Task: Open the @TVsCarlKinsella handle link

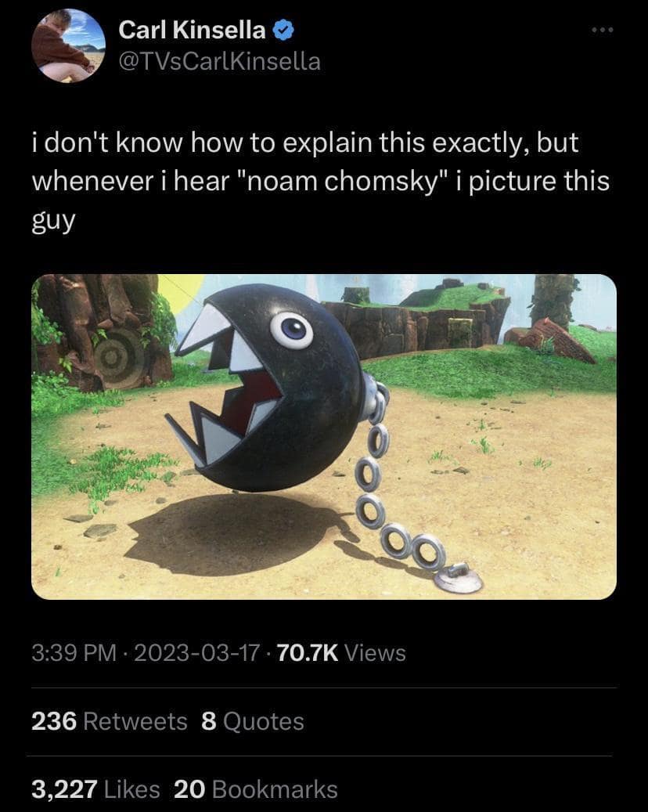Action: coord(219,62)
